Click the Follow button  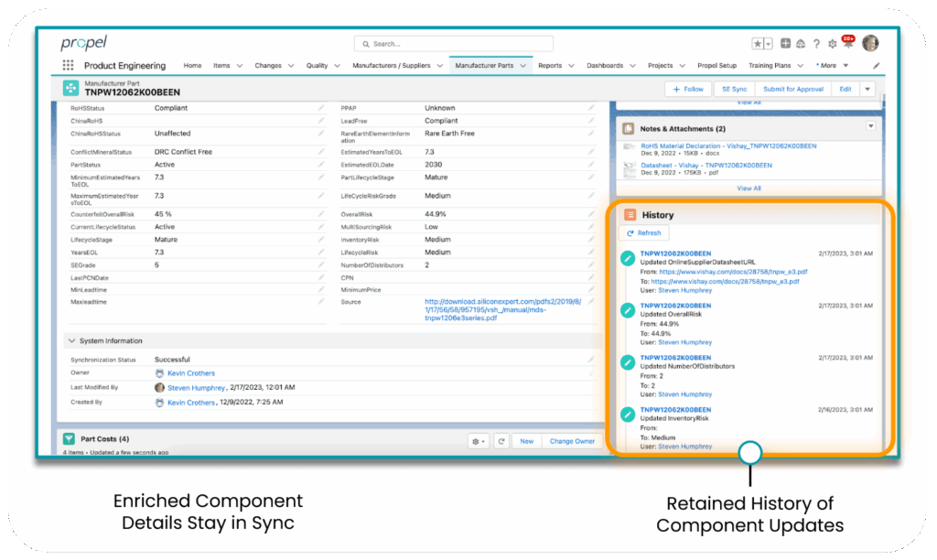688,89
